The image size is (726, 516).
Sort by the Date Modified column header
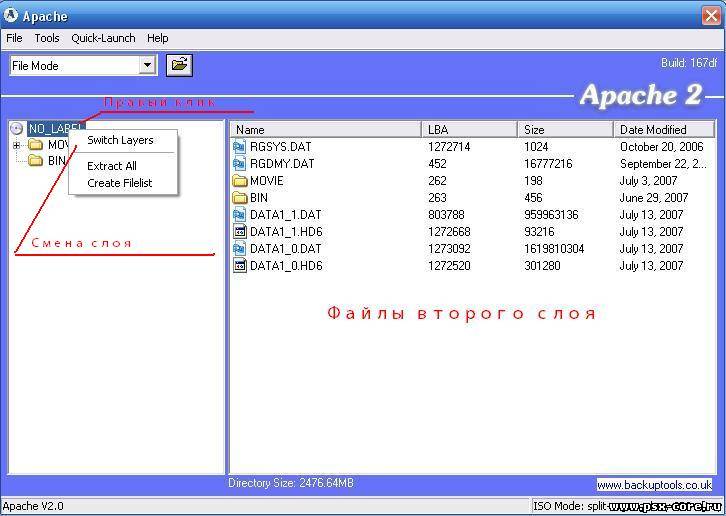[663, 130]
